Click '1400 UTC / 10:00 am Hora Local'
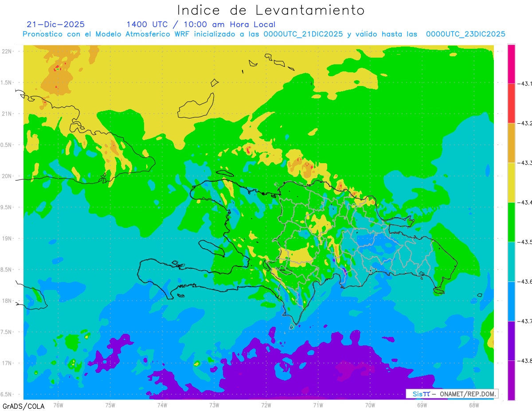 click(201, 25)
